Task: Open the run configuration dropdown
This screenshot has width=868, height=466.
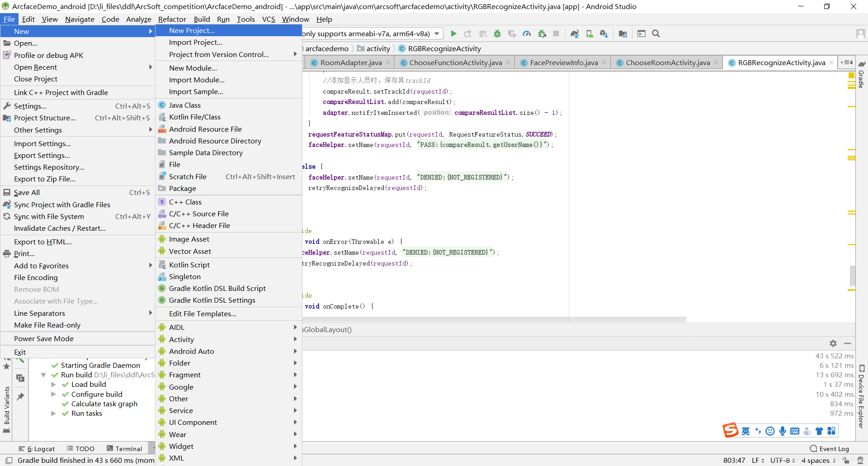Action: point(435,33)
